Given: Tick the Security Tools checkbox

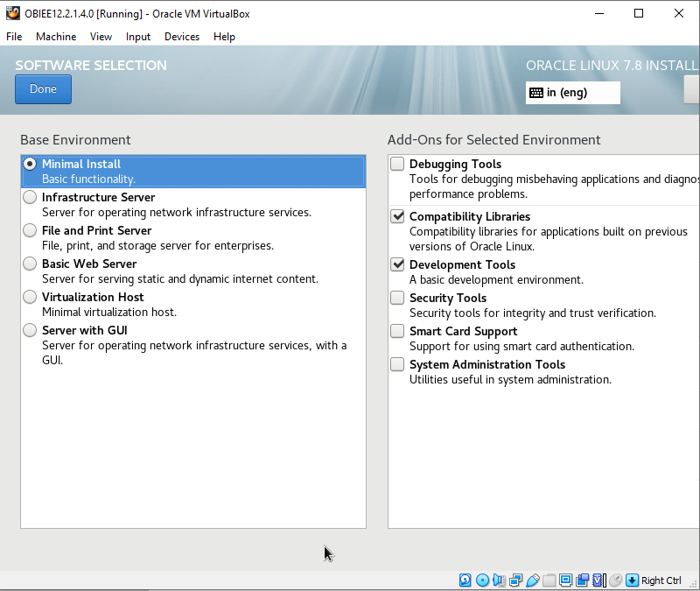Looking at the screenshot, I should coord(397,298).
